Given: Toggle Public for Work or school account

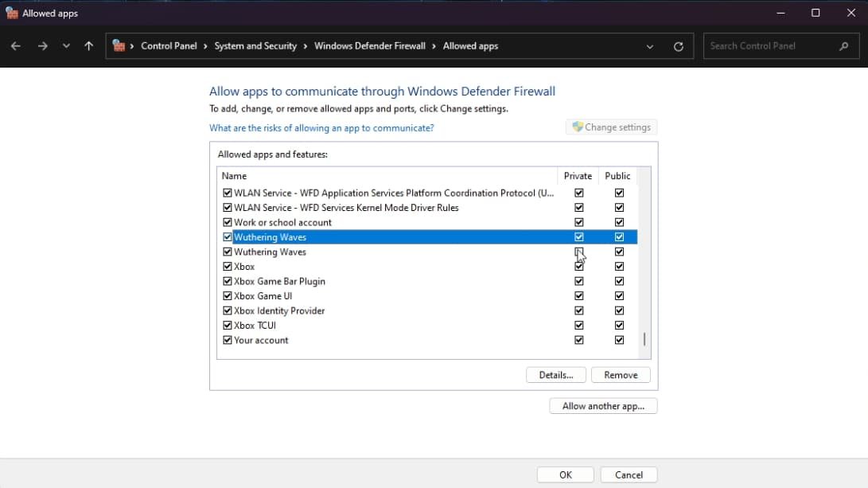Looking at the screenshot, I should (x=619, y=222).
